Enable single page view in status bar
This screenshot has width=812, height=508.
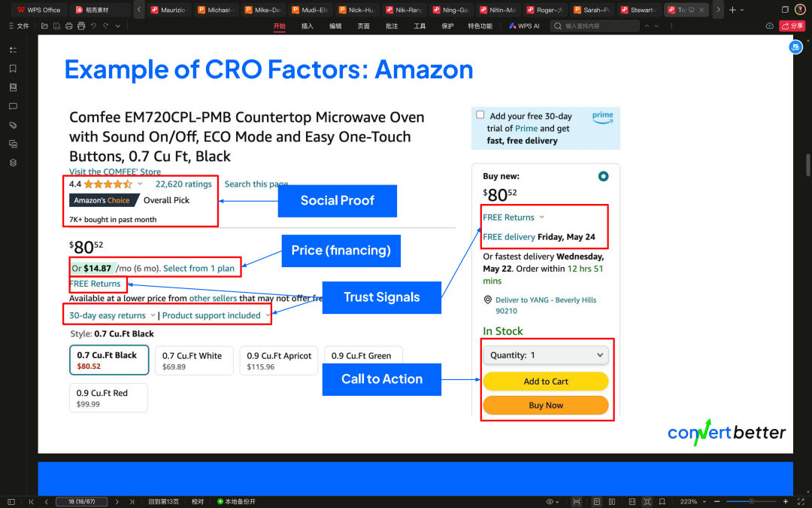click(x=596, y=502)
